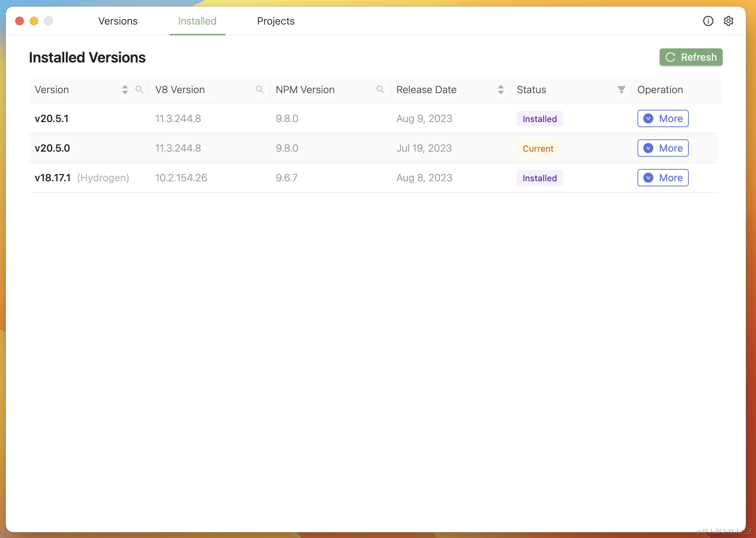Open the Status column filter icon
This screenshot has height=538, width=756.
click(x=621, y=90)
